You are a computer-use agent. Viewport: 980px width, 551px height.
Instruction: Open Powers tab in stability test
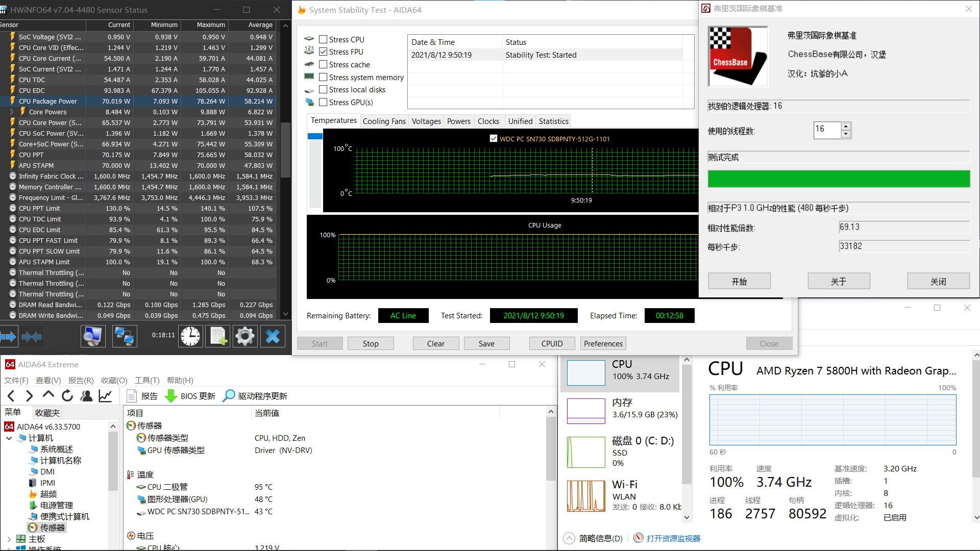click(x=459, y=121)
